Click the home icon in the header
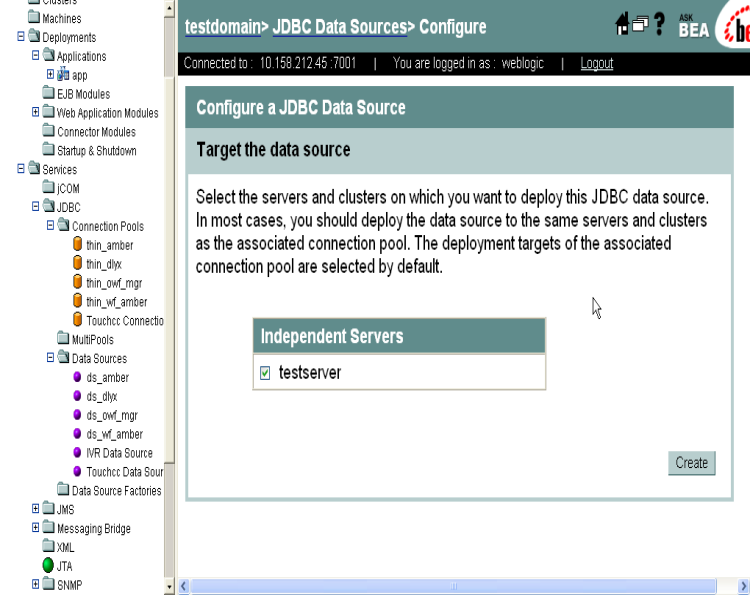Viewport: 750px width, 595px height. pos(622,23)
